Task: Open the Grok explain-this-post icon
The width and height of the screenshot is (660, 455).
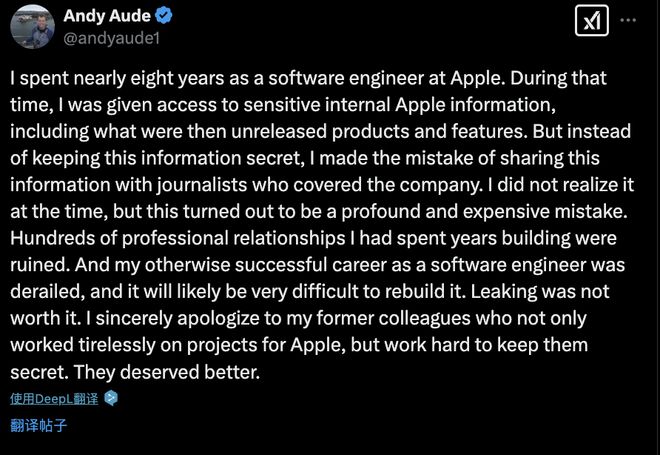Action: [591, 21]
